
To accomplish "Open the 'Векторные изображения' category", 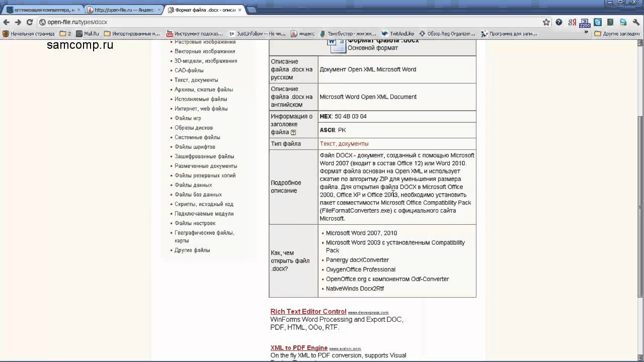I will (205, 51).
